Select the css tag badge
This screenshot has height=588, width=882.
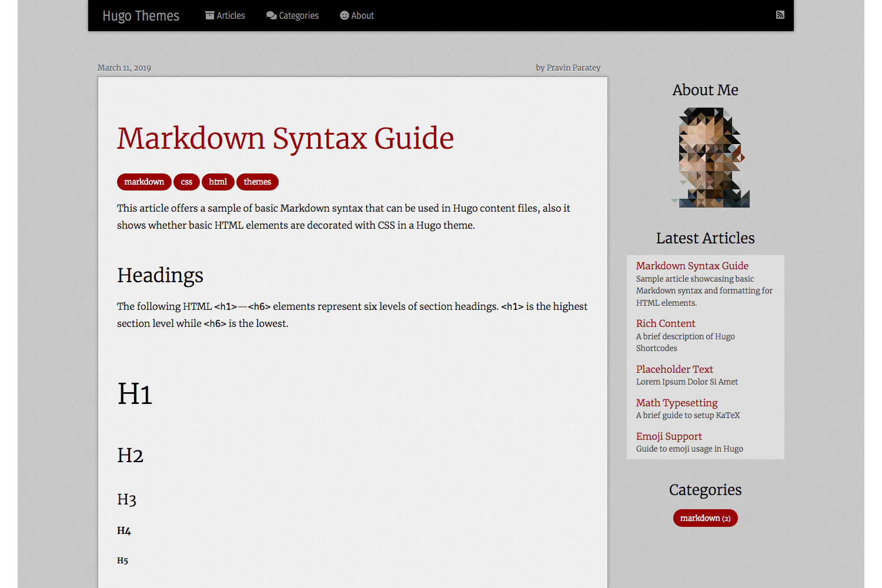186,182
